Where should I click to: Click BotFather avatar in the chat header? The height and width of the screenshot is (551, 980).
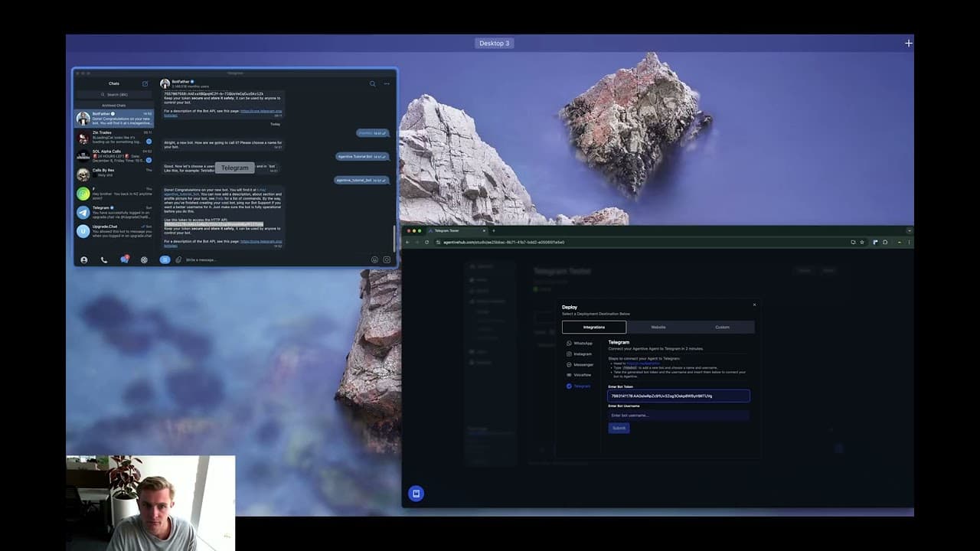[165, 83]
